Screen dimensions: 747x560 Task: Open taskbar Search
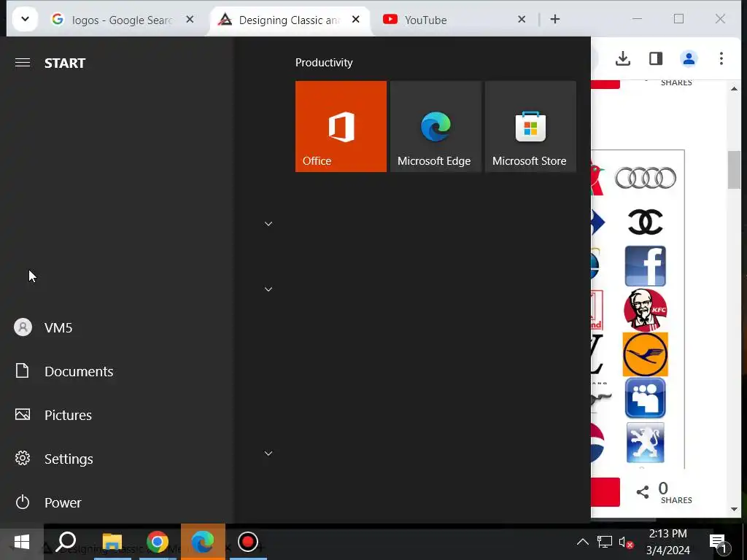tap(66, 542)
